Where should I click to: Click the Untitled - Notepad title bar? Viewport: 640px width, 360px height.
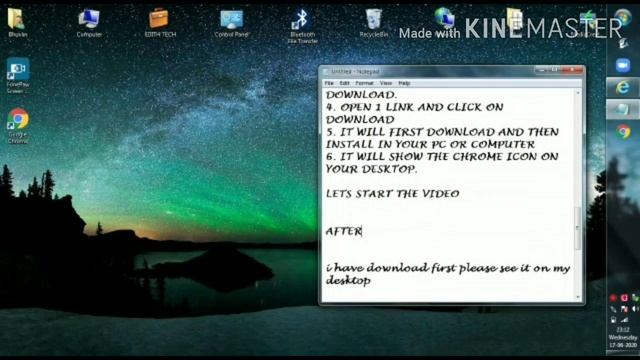click(x=429, y=71)
